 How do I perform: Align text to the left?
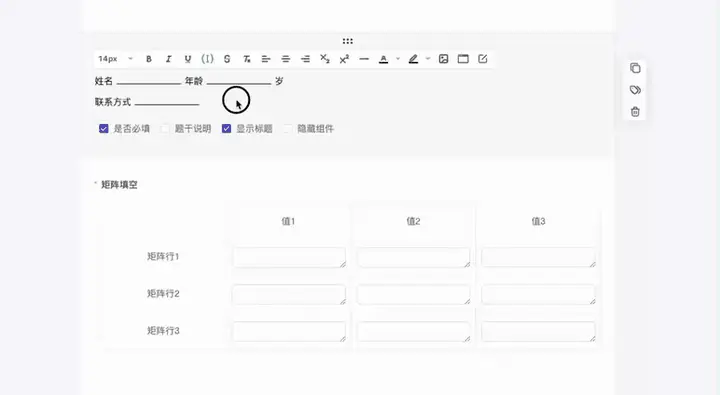pos(266,59)
